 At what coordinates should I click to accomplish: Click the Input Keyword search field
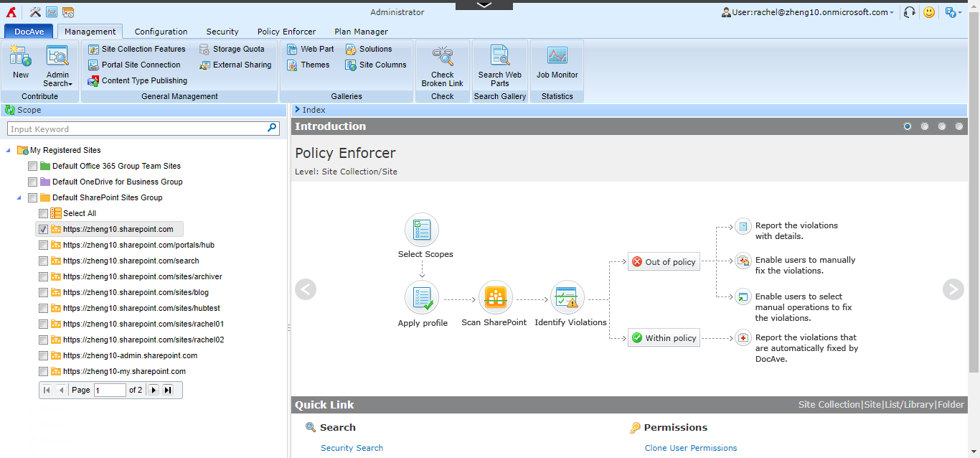pos(136,128)
